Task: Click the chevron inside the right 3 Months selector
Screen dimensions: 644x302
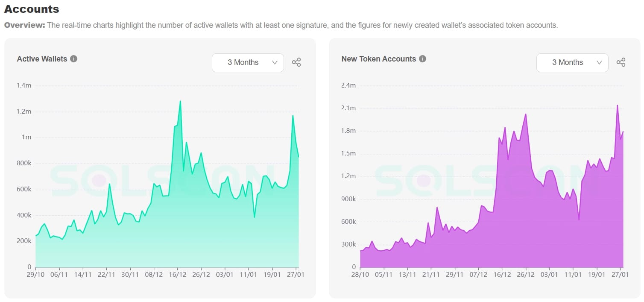Action: [x=599, y=62]
